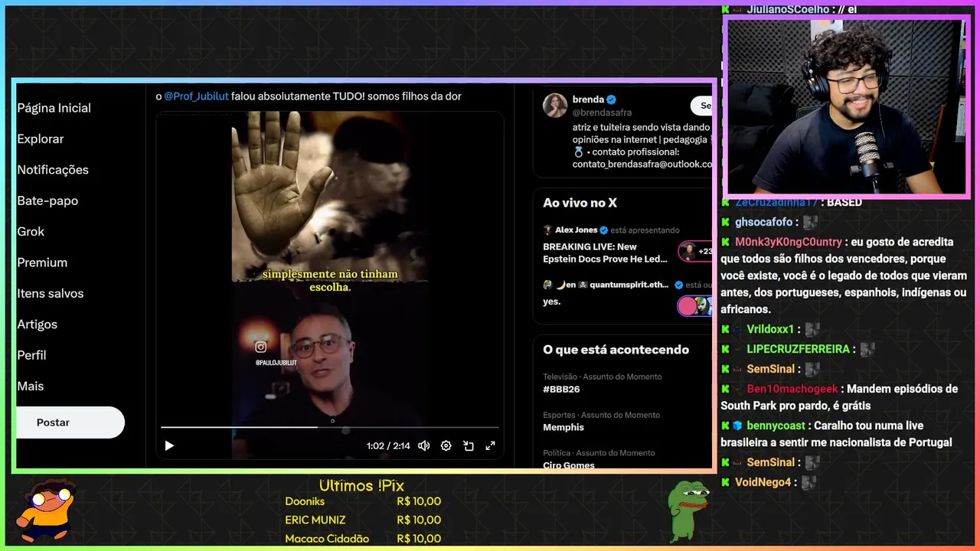Open video settings gear icon
980x551 pixels.
pyautogui.click(x=446, y=445)
